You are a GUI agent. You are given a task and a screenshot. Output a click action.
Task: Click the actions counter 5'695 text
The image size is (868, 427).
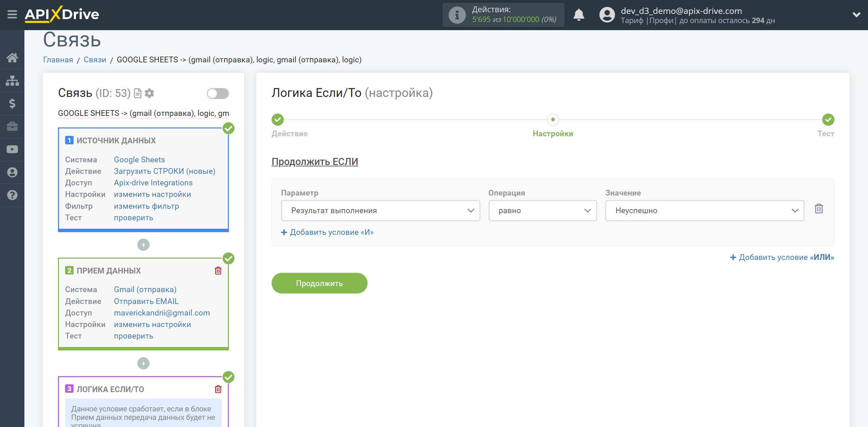(481, 20)
